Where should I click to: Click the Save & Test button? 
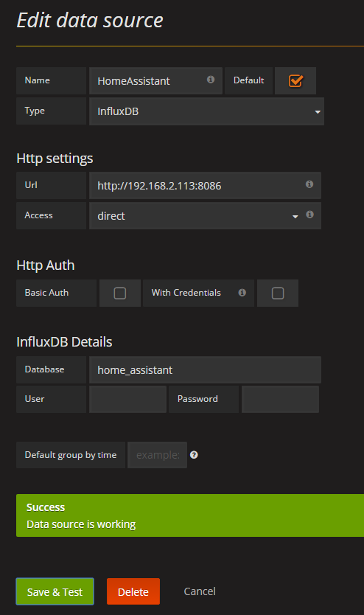tap(55, 591)
